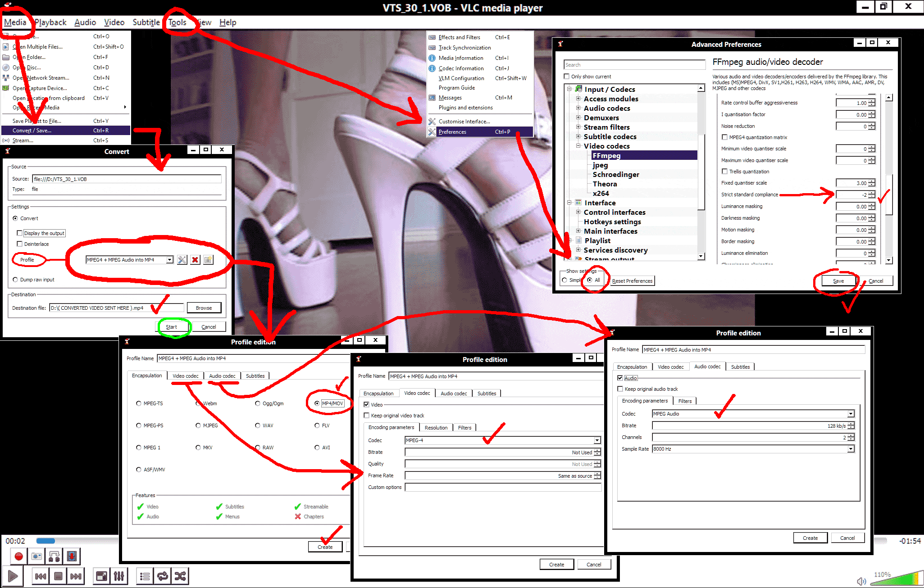Viewport: 924px width, 588px height.
Task: Delete selected profile red X icon
Action: pos(195,260)
